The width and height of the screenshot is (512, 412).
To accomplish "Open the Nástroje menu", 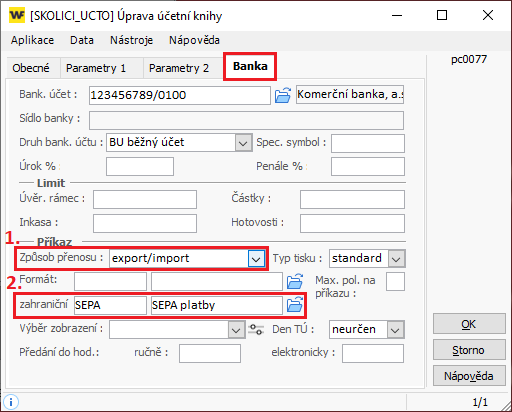I will pyautogui.click(x=131, y=40).
